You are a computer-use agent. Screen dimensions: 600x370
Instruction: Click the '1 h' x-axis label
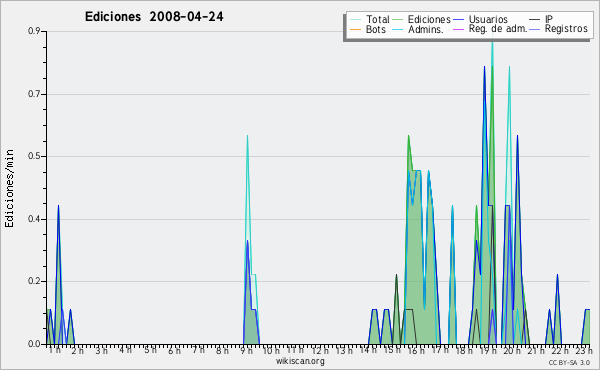54,350
